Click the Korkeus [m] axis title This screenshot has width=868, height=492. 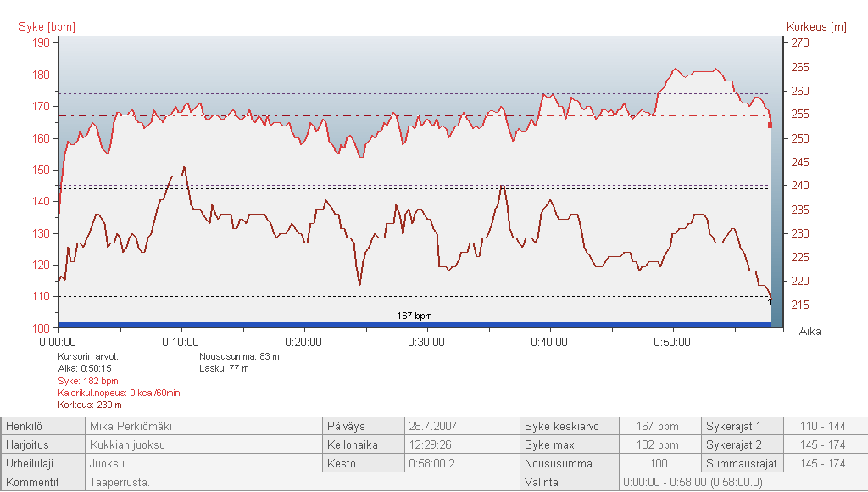coord(816,27)
